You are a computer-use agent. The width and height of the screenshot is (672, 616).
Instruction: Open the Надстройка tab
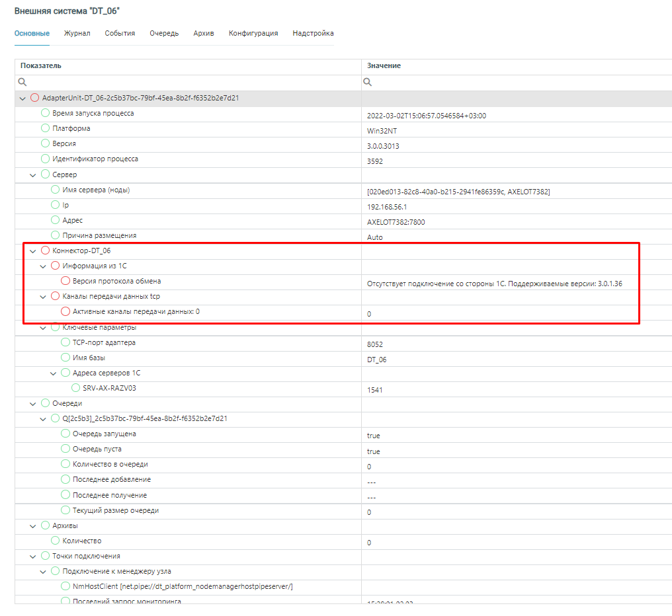click(x=313, y=33)
